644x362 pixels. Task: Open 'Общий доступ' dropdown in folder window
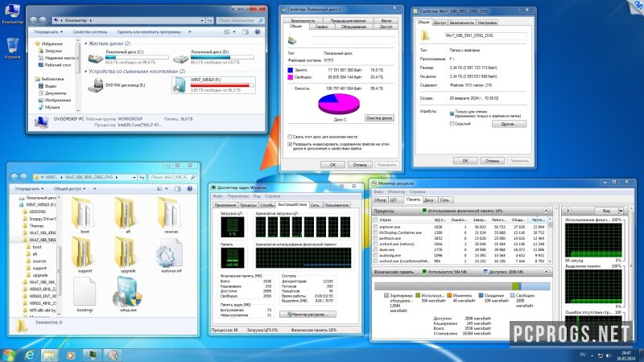pyautogui.click(x=69, y=188)
